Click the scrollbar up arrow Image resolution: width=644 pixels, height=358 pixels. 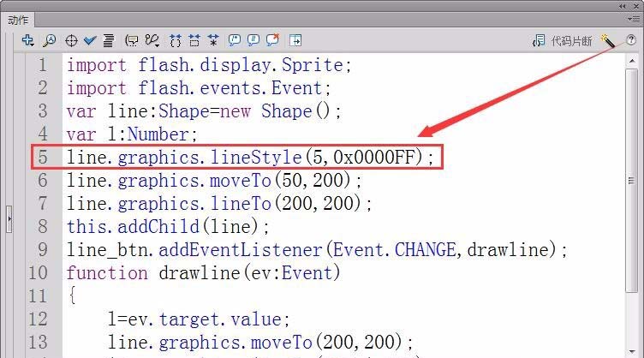(632, 61)
